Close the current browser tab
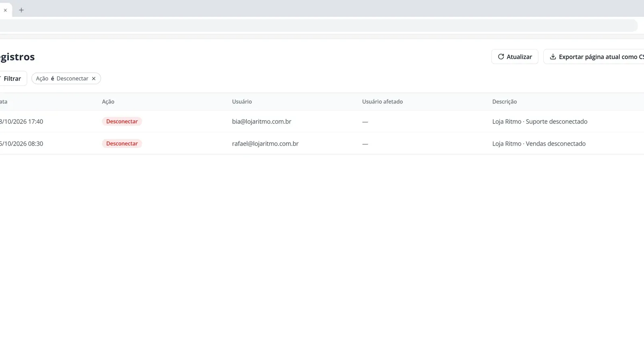Viewport: 644px width, 362px height. coord(5,10)
